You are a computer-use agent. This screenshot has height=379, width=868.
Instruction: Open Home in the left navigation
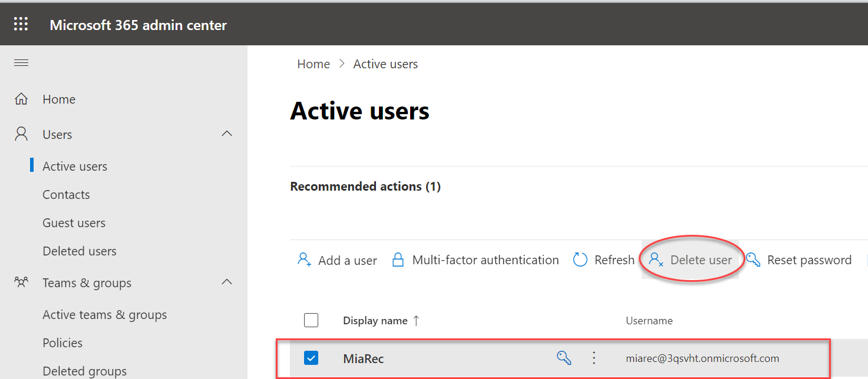tap(59, 99)
